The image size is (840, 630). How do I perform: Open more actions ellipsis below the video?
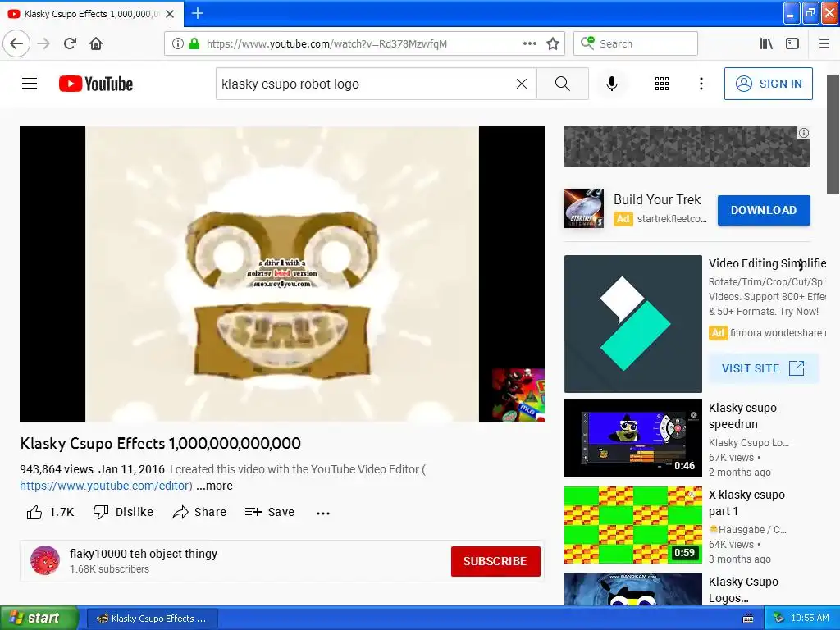point(323,513)
